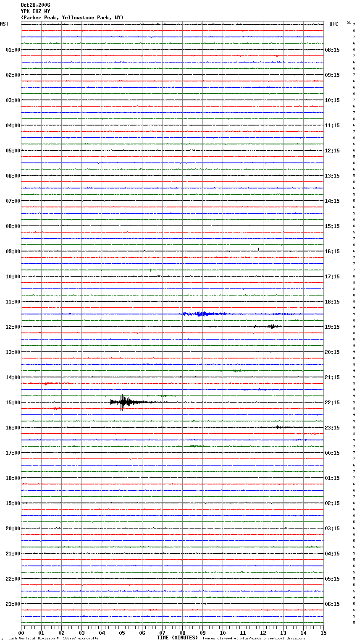Select the 05:00 MST row label
Image resolution: width=357 pixels, height=644 pixels.
point(13,151)
